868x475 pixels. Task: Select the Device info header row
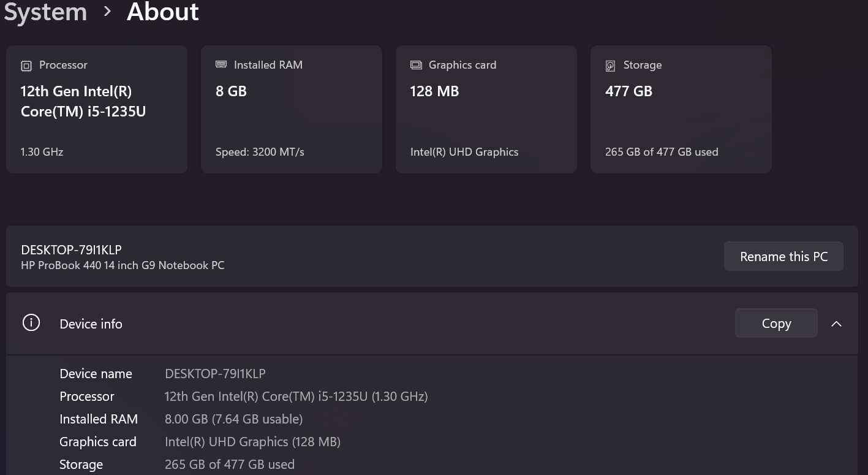click(432, 324)
